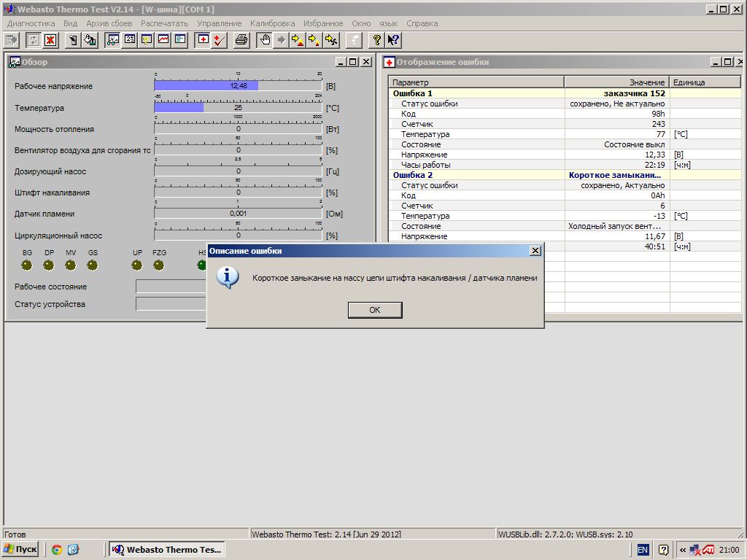The width and height of the screenshot is (747, 560).
Task: Click the Статус устройства field
Action: coord(171,304)
